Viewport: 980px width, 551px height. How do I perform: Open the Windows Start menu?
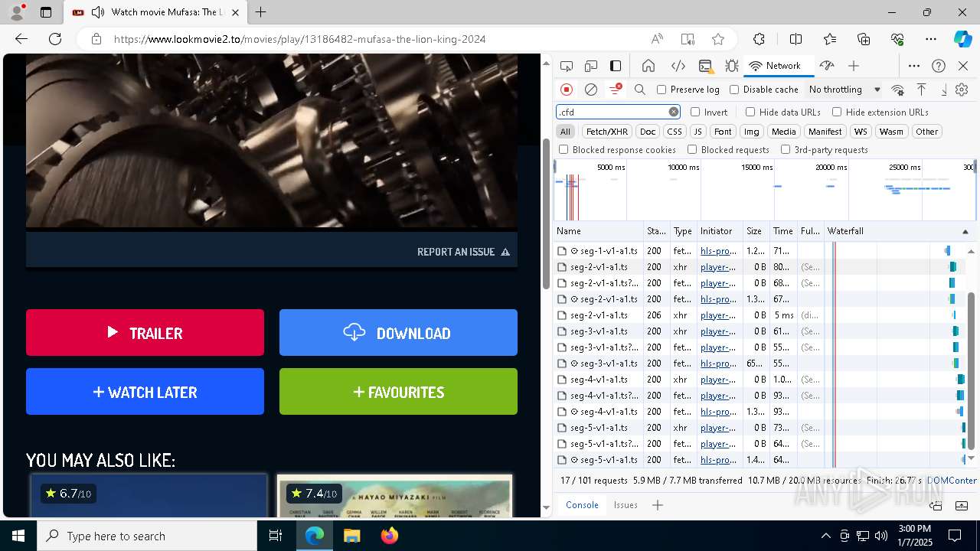[18, 536]
